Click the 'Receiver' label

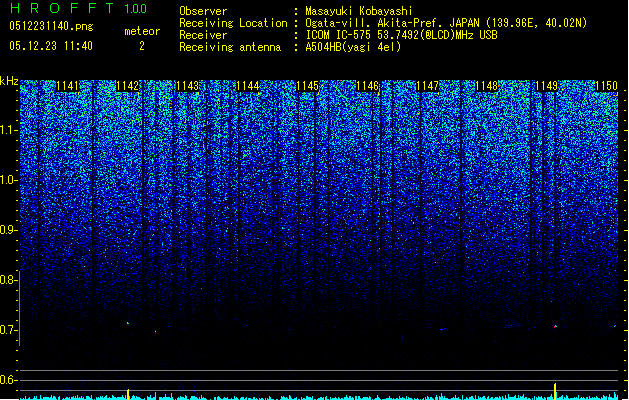[x=203, y=35]
